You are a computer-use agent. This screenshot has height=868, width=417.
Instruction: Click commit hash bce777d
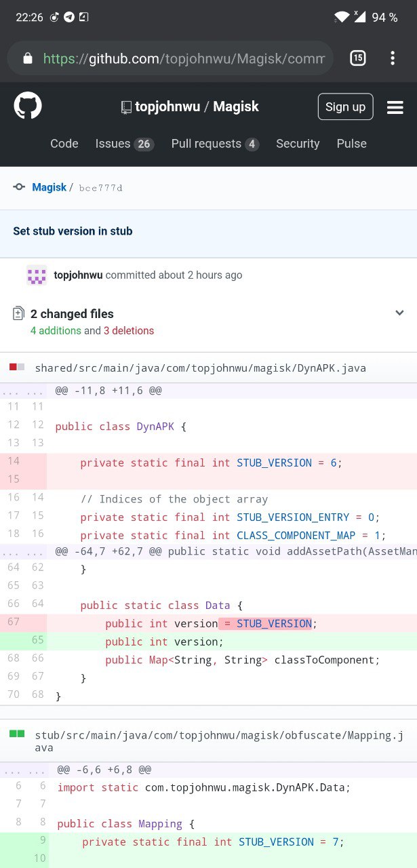(x=101, y=188)
